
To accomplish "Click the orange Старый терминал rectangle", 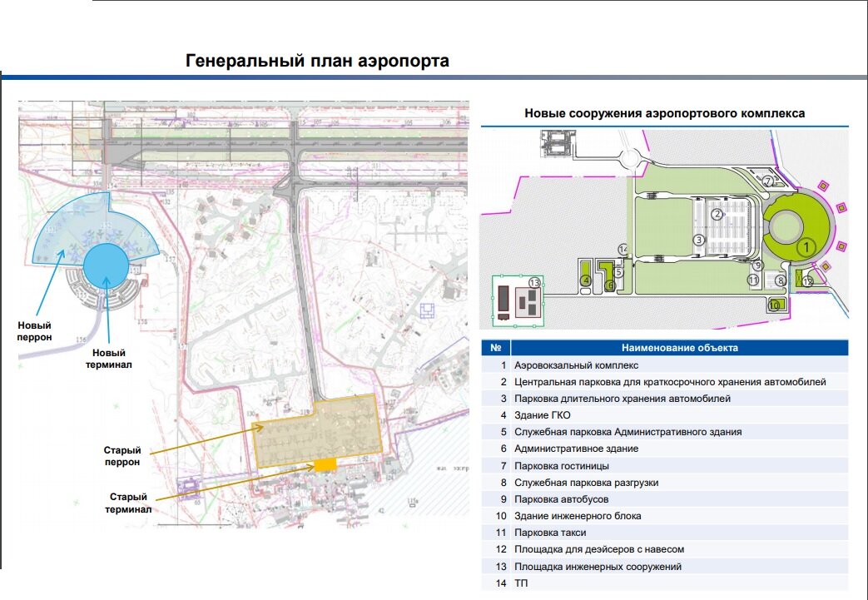I will 325,464.
